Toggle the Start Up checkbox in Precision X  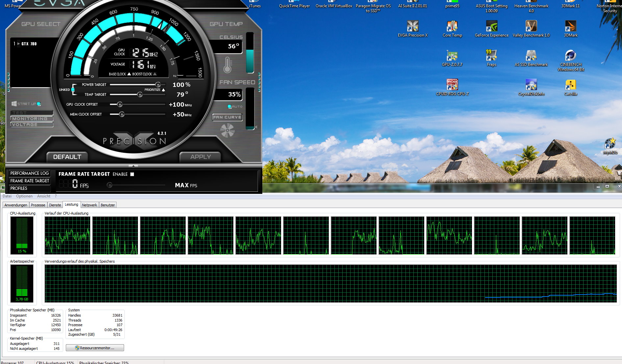pyautogui.click(x=39, y=104)
